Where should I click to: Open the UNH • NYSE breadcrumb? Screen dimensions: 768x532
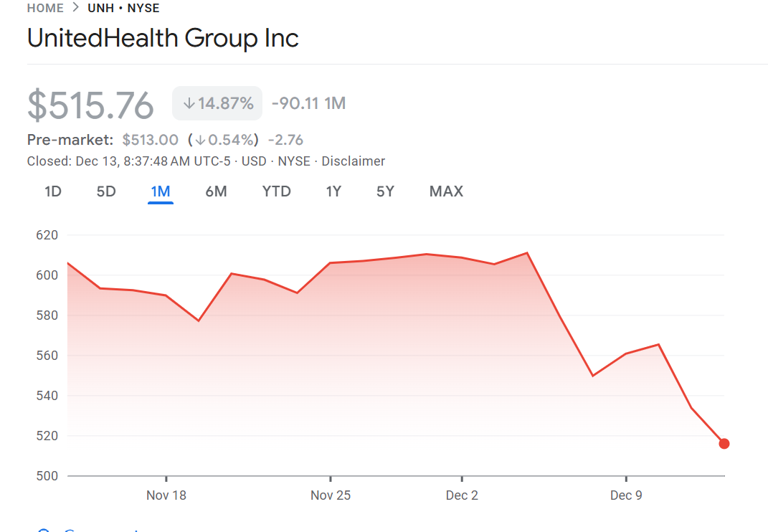tap(123, 9)
